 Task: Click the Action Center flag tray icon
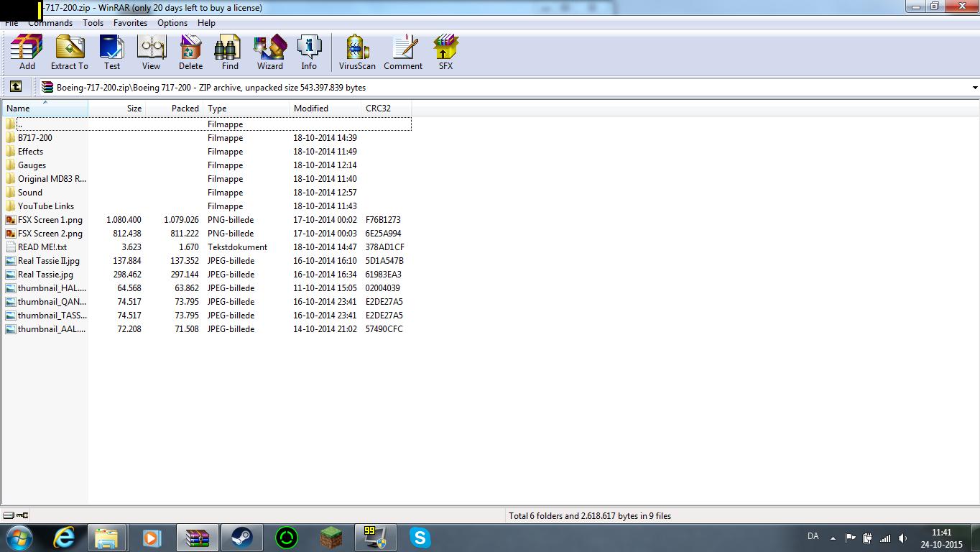pyautogui.click(x=851, y=538)
